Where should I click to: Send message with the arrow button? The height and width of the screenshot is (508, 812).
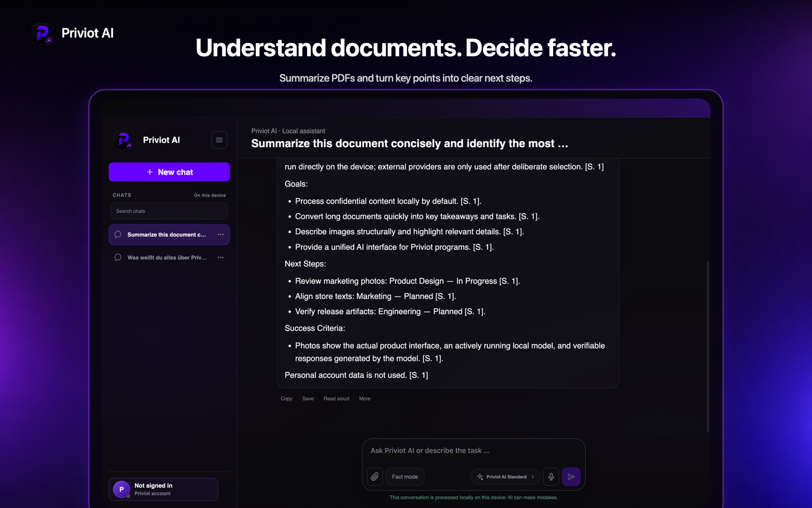(x=571, y=477)
